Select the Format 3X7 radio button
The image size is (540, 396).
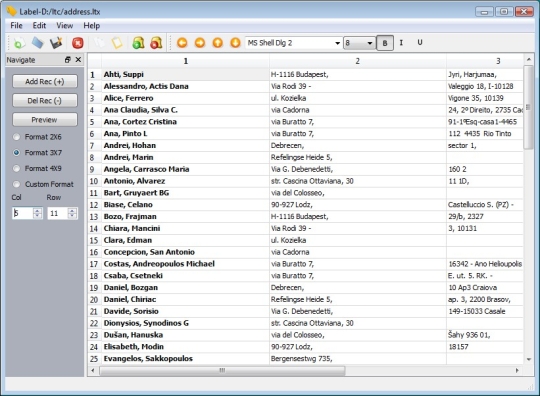pyautogui.click(x=16, y=153)
